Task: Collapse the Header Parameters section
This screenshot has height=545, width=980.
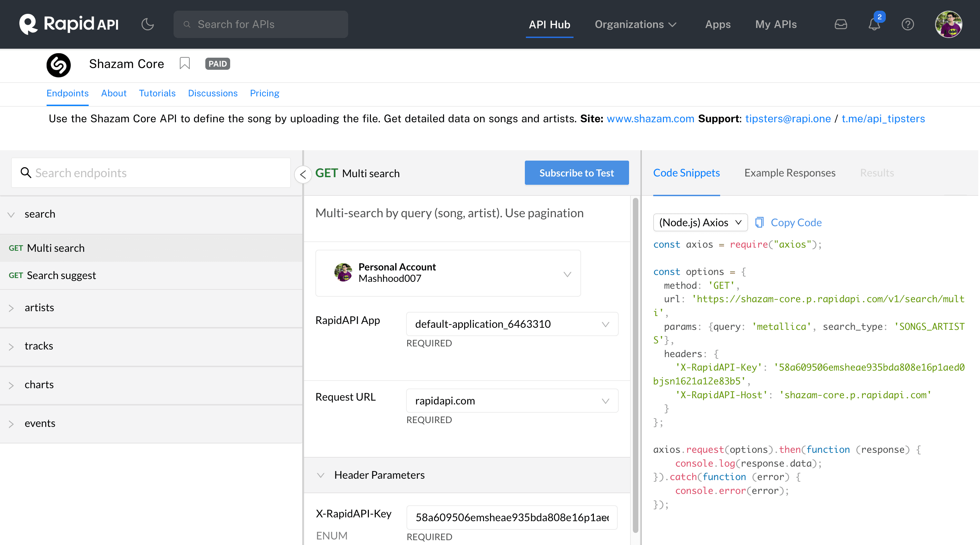Action: (x=467, y=475)
